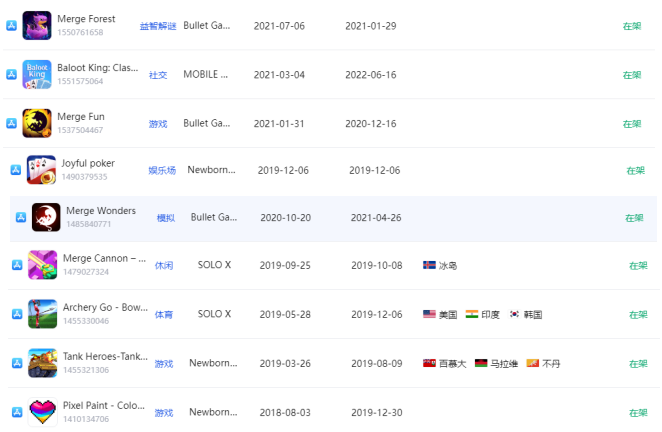This screenshot has height=432, width=662.
Task: Click SOLO X publisher in Merge Cannon row
Action: pos(214,265)
